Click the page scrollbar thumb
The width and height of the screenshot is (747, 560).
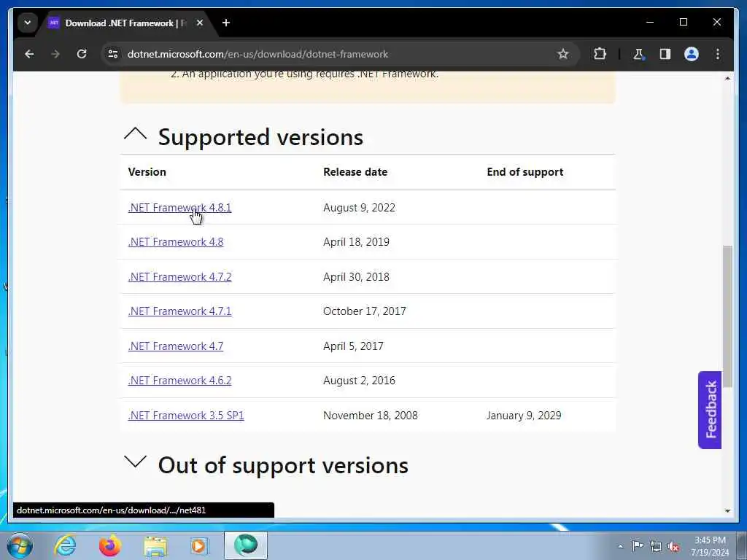tap(727, 316)
